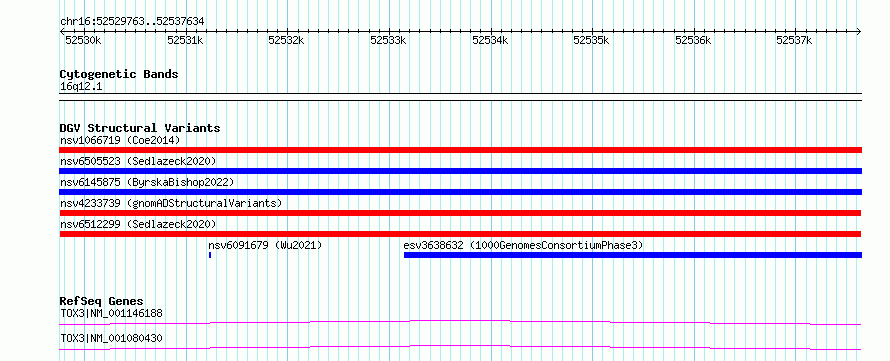890x361 pixels.
Task: Click the DGV Structural Variants track title
Action: (x=140, y=128)
